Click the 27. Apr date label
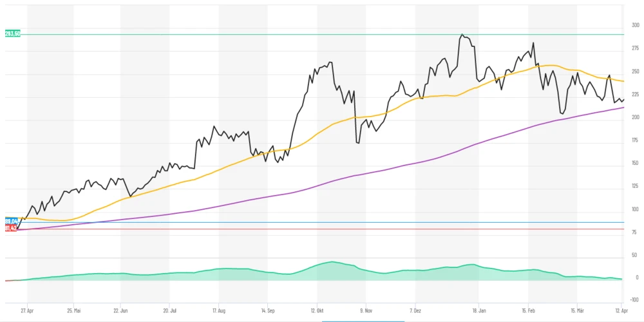The image size is (644, 322). point(27,310)
